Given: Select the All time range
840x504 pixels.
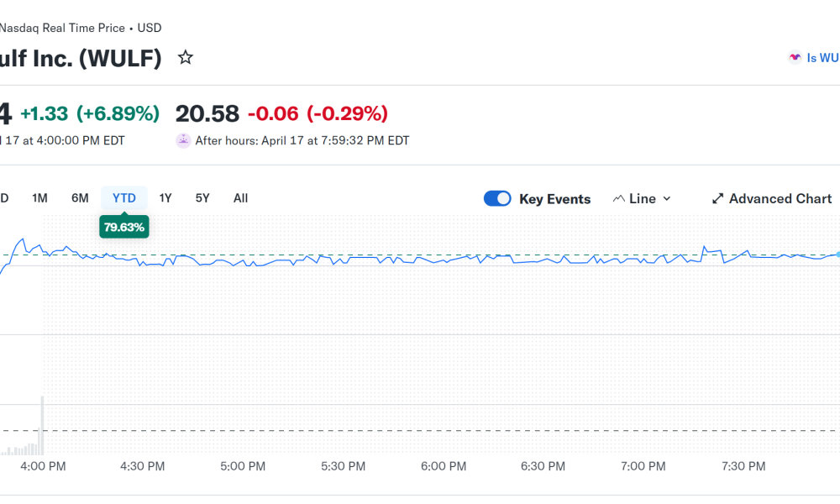Looking at the screenshot, I should [241, 198].
